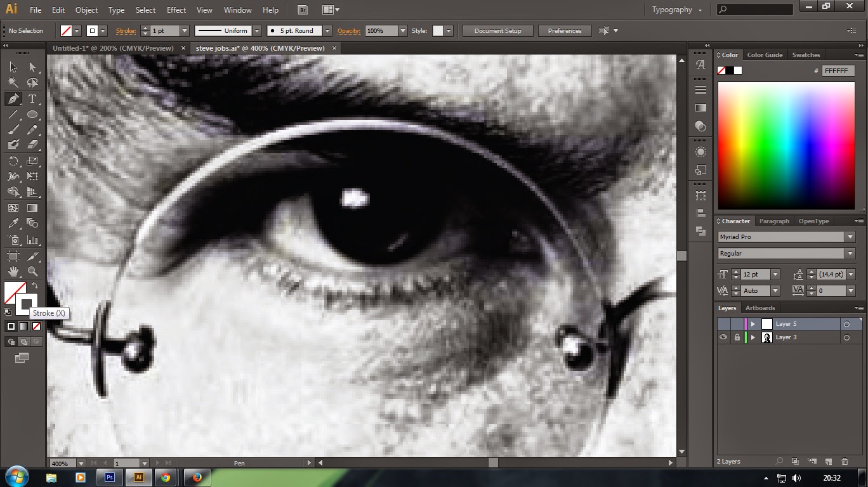The height and width of the screenshot is (487, 868).
Task: Select the Width (warp) tool
Action: (x=13, y=176)
